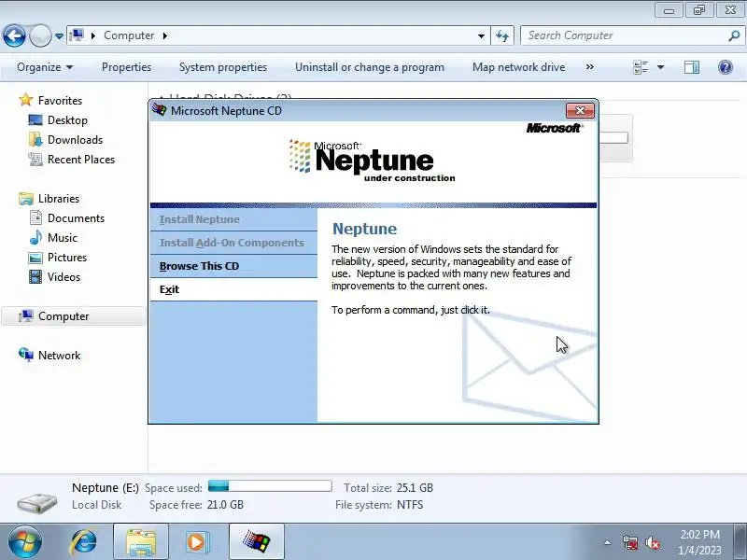Toggle the preview pane
747x560 pixels.
click(x=692, y=67)
